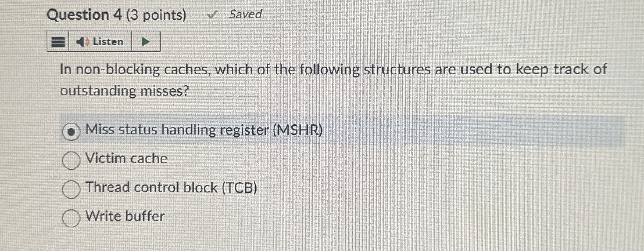Start narration with the green arrow icon
The height and width of the screenshot is (251, 644).
[145, 42]
